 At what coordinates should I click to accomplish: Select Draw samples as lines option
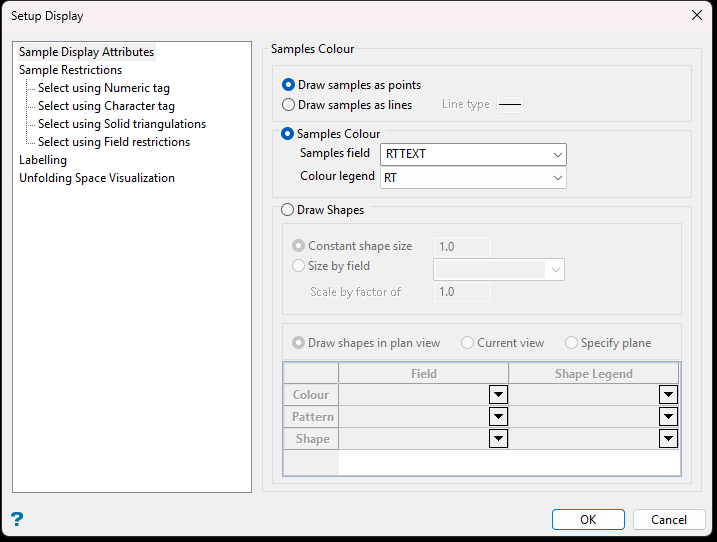[288, 105]
